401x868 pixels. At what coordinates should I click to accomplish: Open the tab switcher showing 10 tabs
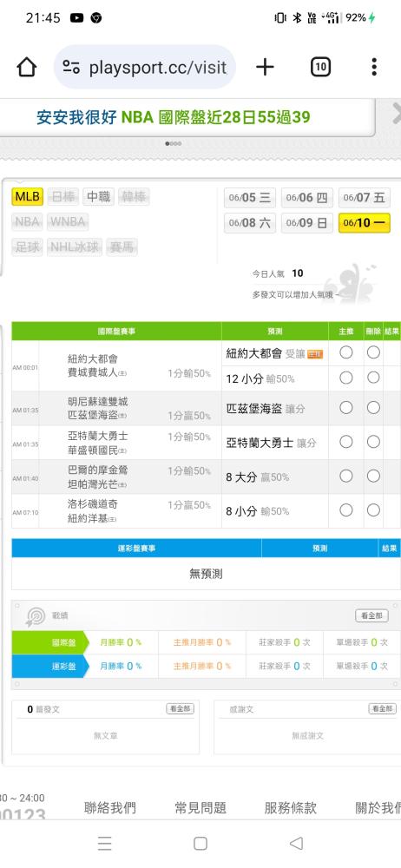(x=320, y=68)
